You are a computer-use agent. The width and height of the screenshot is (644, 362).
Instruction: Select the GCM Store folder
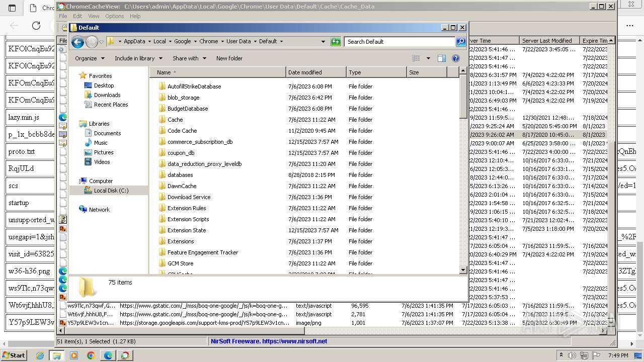click(180, 263)
